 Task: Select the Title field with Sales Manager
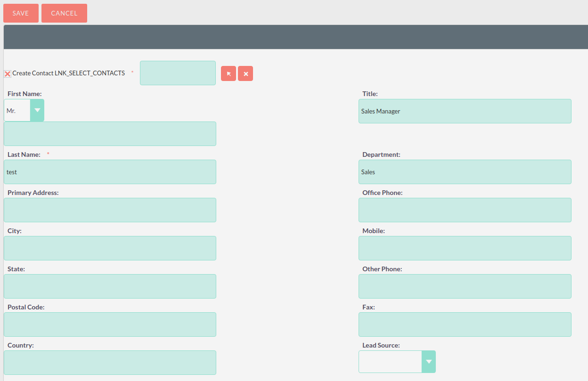(465, 111)
